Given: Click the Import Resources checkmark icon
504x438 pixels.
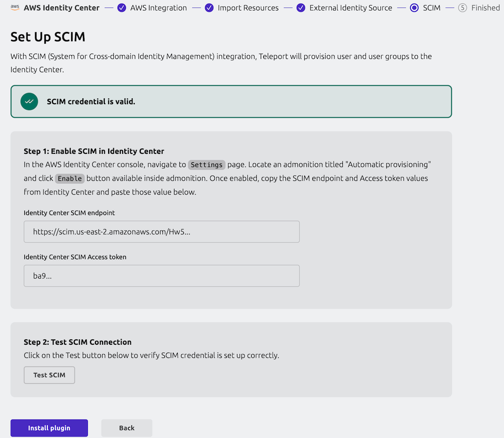Looking at the screenshot, I should (209, 8).
